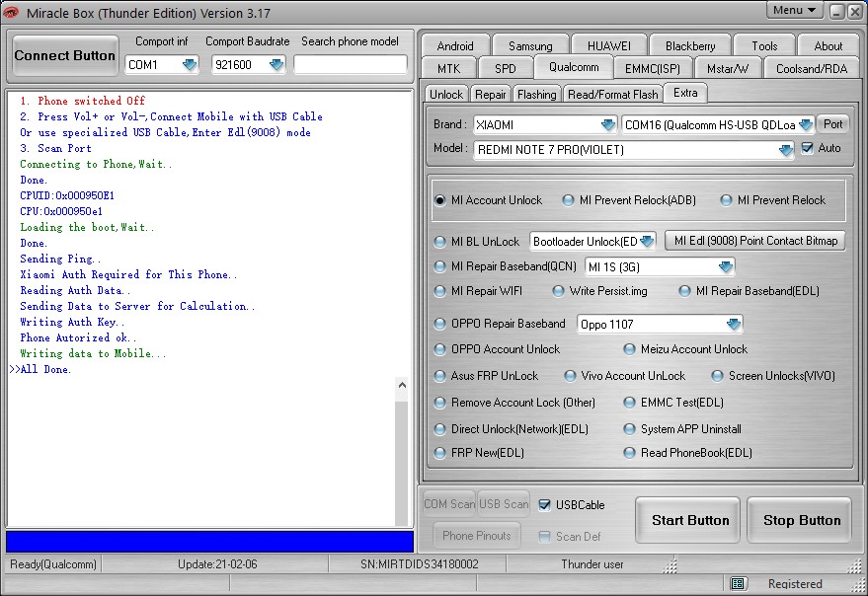Expand the MI 1S (3G) dropdown
This screenshot has height=596, width=868.
pos(725,266)
